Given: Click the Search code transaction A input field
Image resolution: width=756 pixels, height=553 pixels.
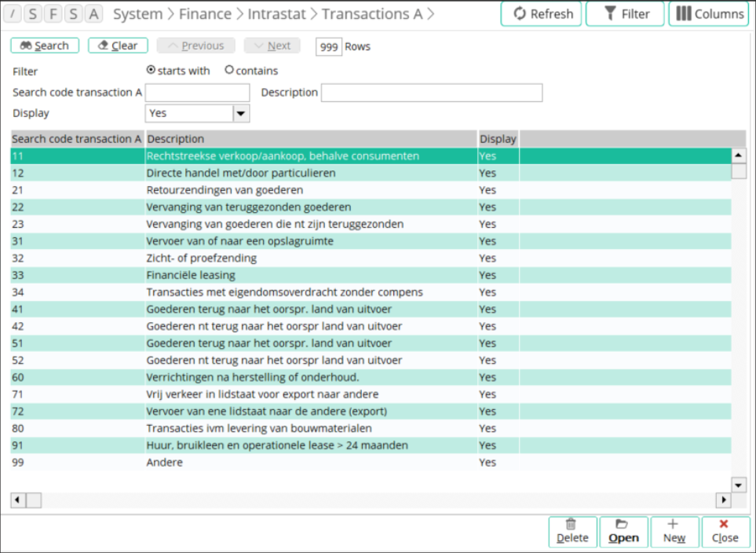Looking at the screenshot, I should pos(197,93).
